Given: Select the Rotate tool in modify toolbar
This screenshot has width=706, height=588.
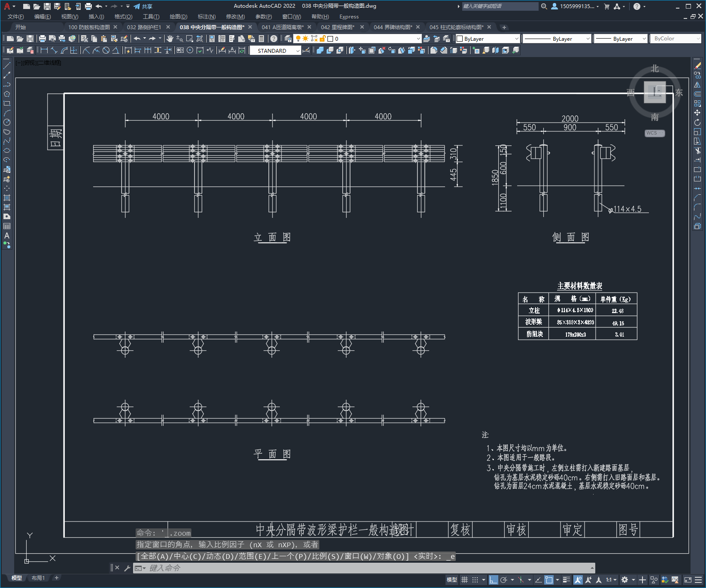Looking at the screenshot, I should (697, 122).
